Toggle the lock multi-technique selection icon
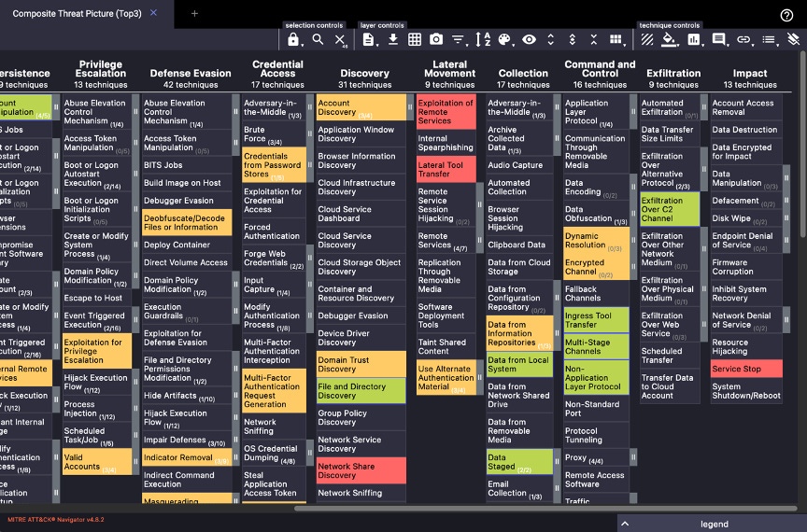 click(293, 39)
